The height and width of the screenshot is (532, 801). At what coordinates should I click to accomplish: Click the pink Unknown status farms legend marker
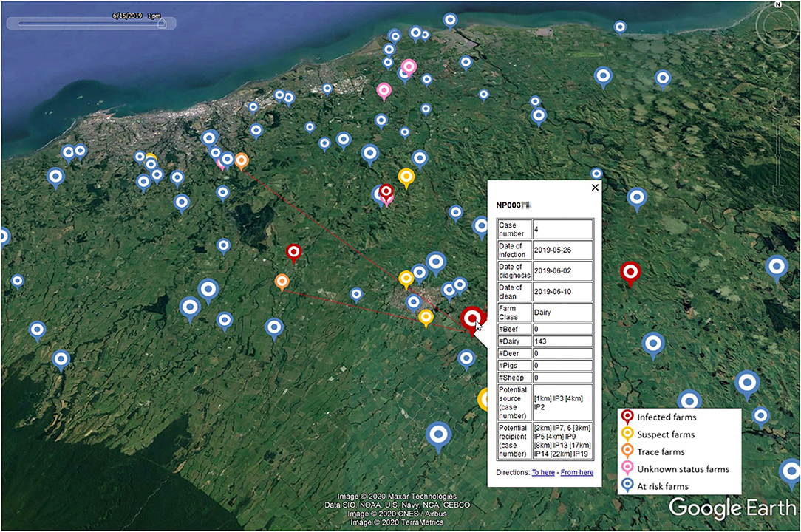(627, 468)
